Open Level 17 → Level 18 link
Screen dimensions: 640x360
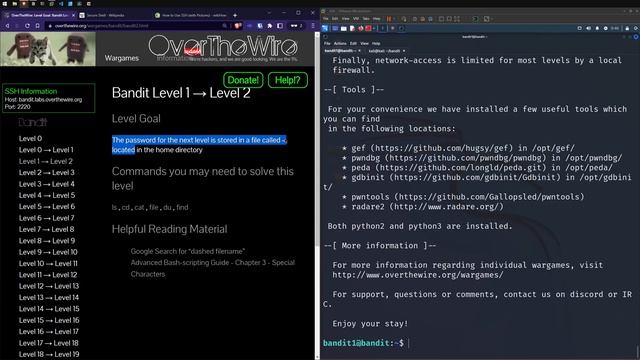click(x=49, y=343)
